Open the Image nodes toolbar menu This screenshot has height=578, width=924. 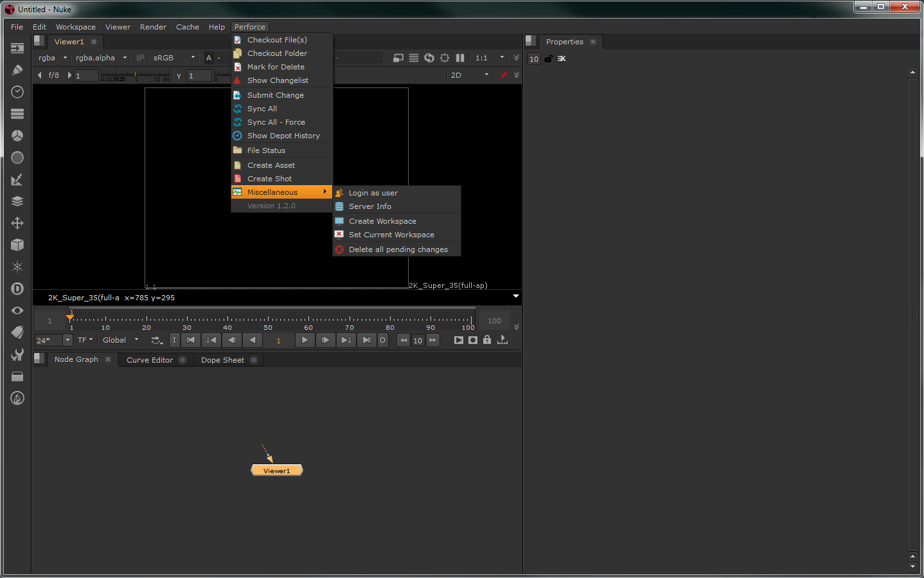tap(17, 48)
